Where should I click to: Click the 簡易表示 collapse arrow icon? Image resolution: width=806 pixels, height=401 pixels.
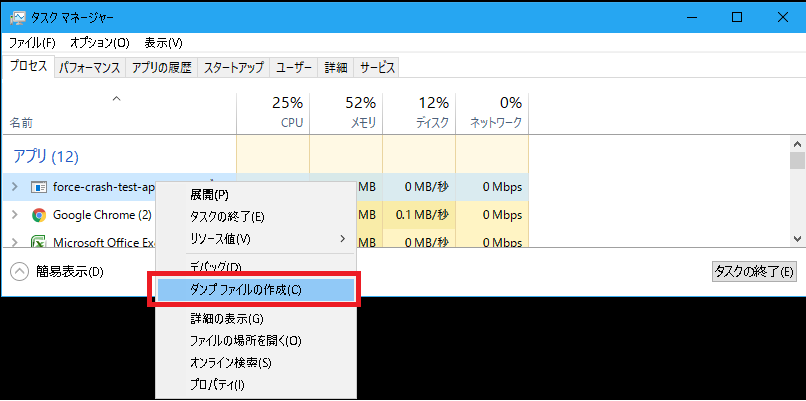click(x=20, y=272)
